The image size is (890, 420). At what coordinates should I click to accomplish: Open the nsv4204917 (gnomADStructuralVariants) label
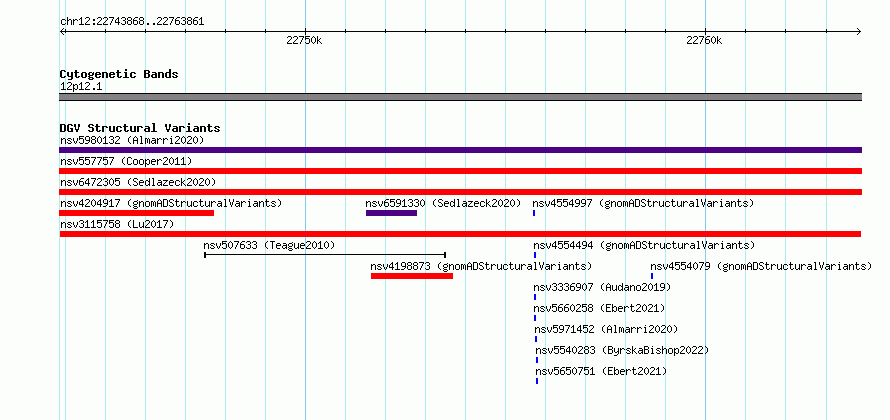(x=171, y=203)
